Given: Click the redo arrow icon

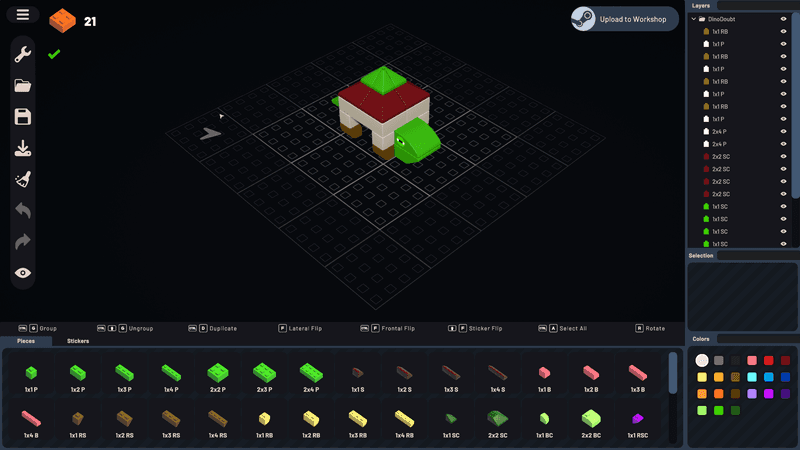Looking at the screenshot, I should click(23, 241).
